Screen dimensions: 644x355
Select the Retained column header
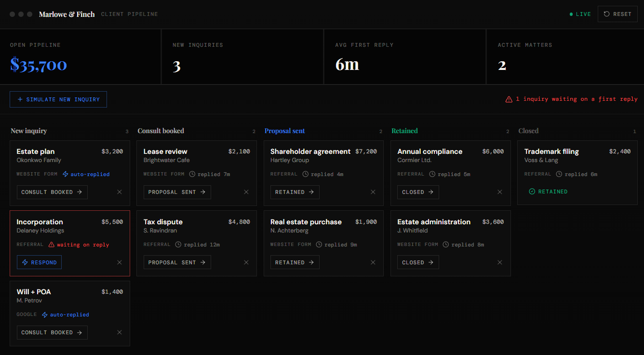[404, 131]
